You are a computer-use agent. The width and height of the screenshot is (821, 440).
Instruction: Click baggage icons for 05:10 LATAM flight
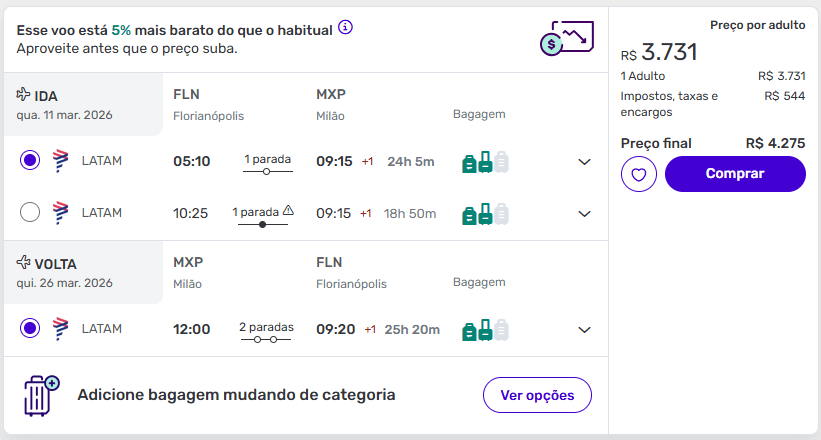(485, 161)
